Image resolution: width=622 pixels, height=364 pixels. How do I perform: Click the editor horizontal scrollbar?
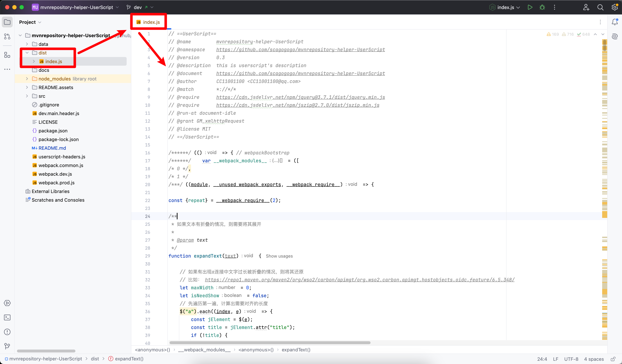[x=270, y=343]
